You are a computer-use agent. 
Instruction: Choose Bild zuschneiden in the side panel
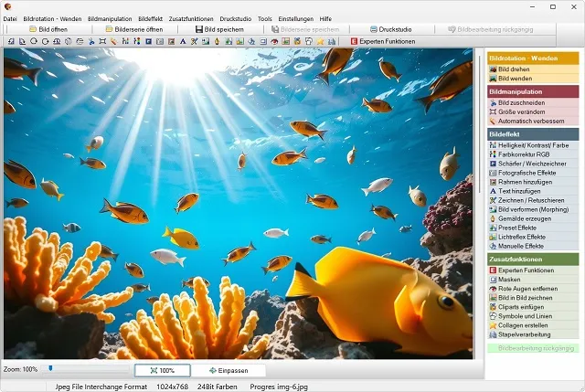point(533,102)
